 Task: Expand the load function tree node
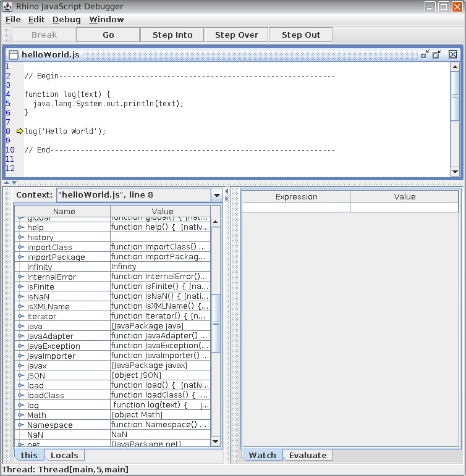coord(20,385)
